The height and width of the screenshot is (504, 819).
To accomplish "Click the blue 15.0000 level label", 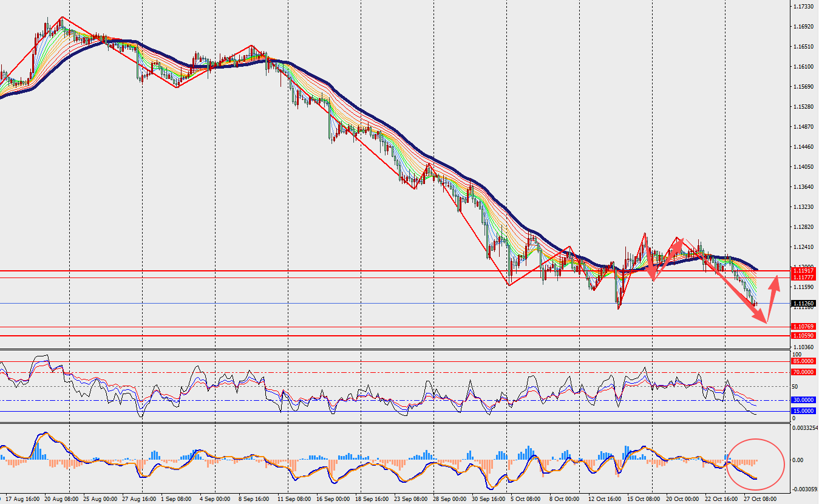I will [804, 411].
